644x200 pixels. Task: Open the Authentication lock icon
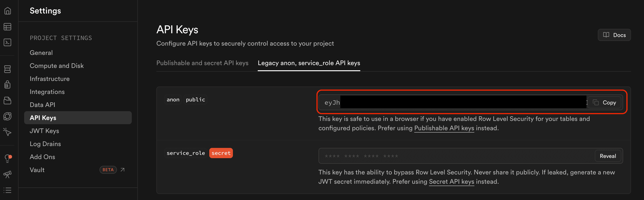click(x=7, y=84)
